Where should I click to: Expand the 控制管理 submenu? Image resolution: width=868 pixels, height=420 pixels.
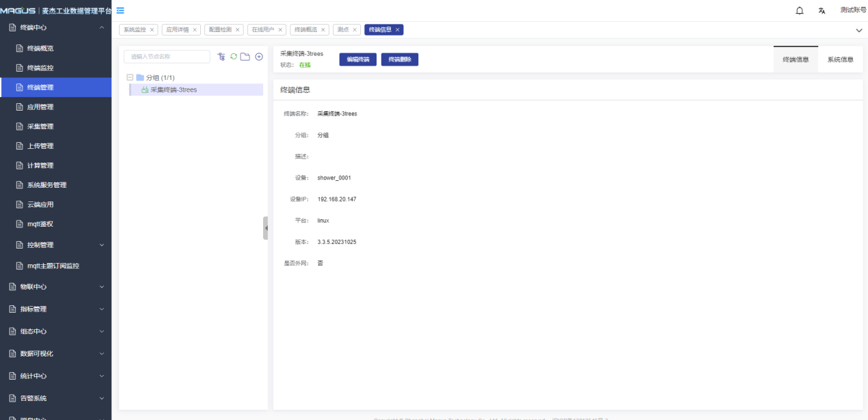coord(102,245)
